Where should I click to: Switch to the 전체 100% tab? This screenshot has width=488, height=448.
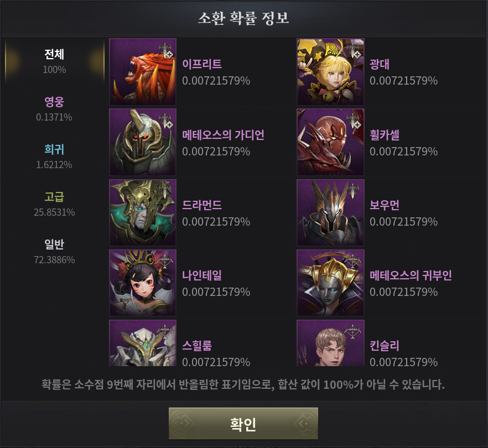point(54,61)
